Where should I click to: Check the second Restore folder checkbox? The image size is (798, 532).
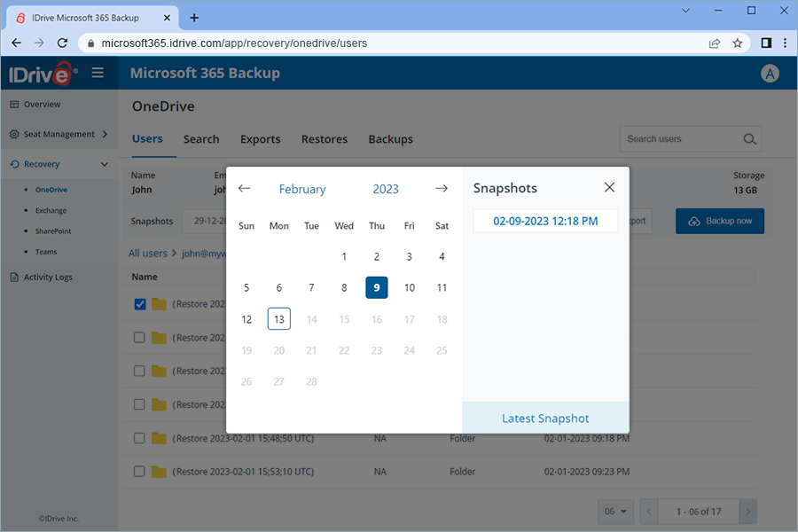point(139,338)
